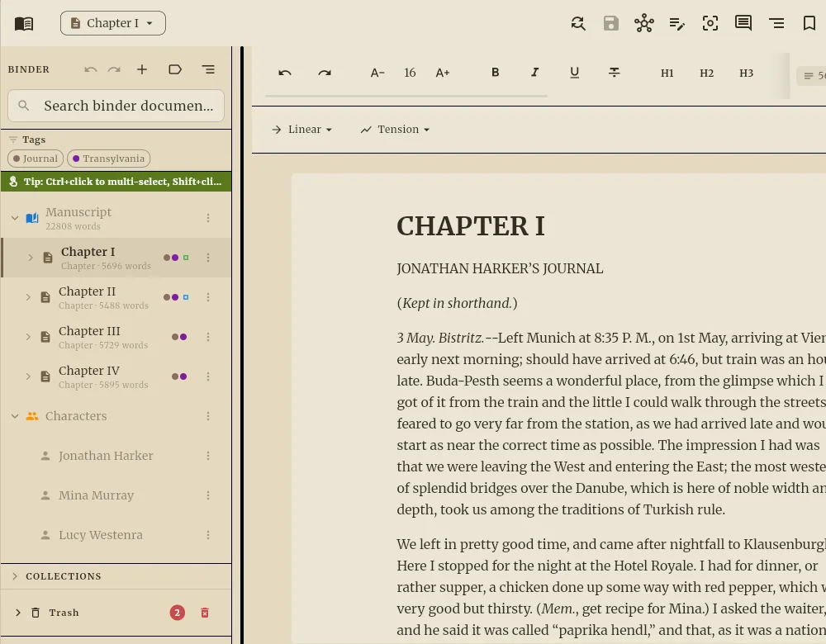Expand the Chapter I tree chevron
826x644 pixels.
[30, 258]
